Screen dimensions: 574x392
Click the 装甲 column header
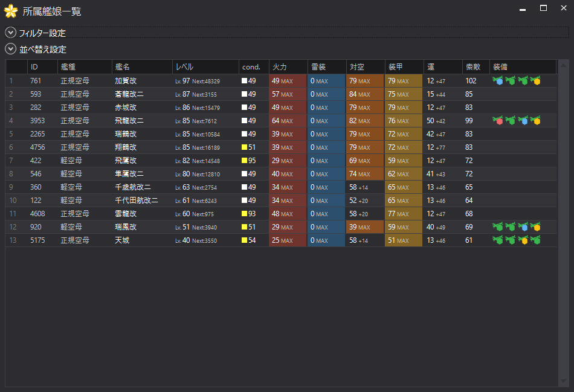click(x=404, y=67)
